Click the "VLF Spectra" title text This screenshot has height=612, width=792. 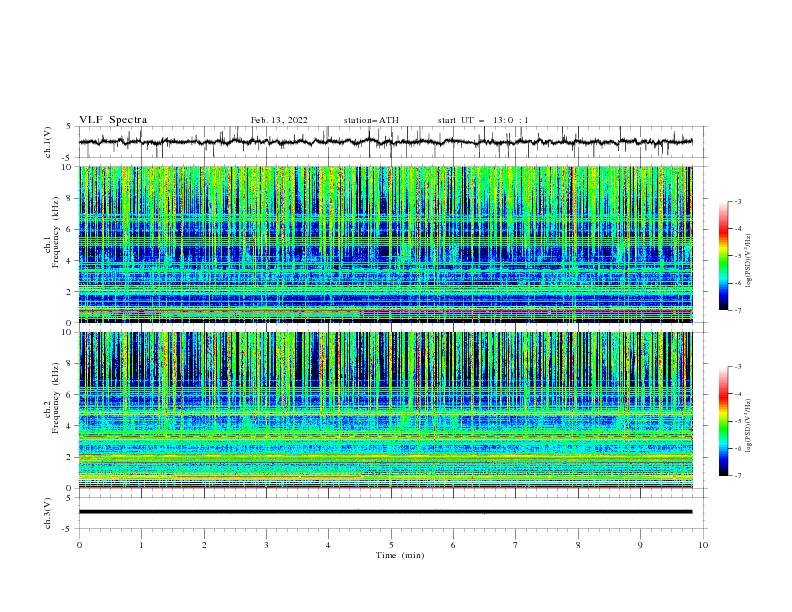point(113,120)
